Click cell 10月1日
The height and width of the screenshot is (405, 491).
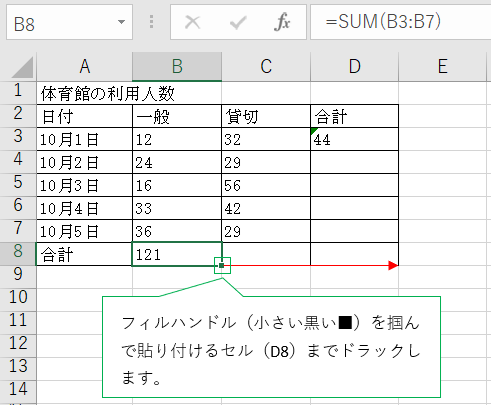84,139
